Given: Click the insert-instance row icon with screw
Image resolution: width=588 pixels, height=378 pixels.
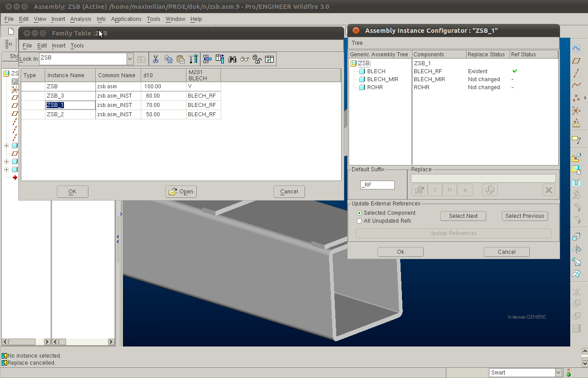Looking at the screenshot, I should coord(193,59).
